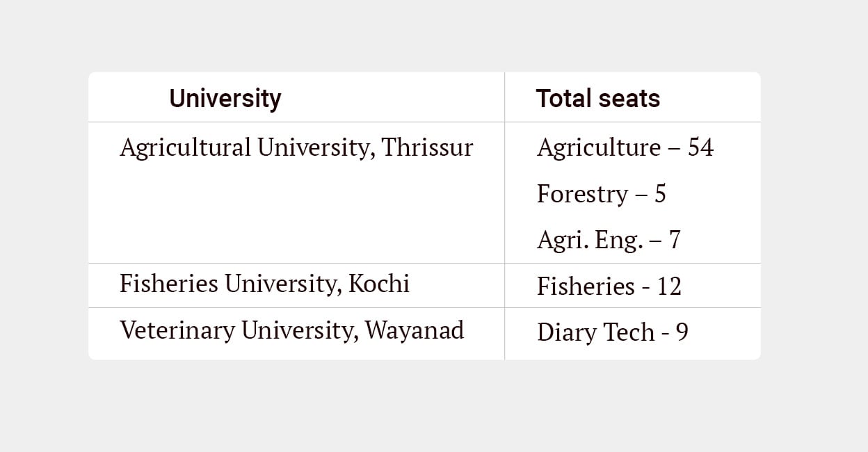The image size is (868, 452).
Task: Click the Agricultural University, Thrissur cell text
Action: tap(296, 148)
